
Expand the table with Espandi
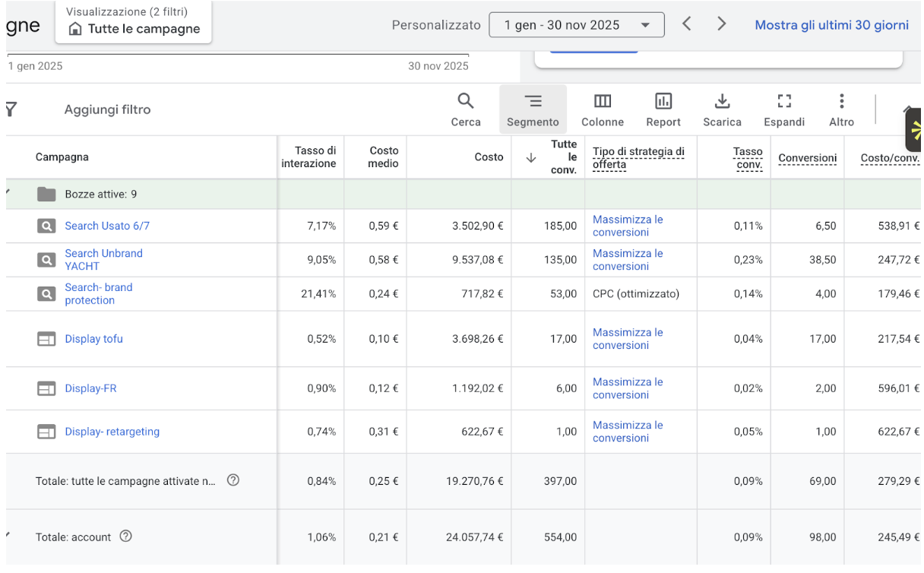tap(784, 109)
